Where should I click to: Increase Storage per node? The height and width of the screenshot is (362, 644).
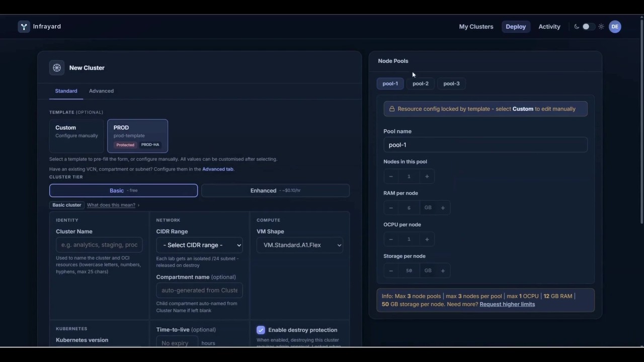(x=443, y=270)
